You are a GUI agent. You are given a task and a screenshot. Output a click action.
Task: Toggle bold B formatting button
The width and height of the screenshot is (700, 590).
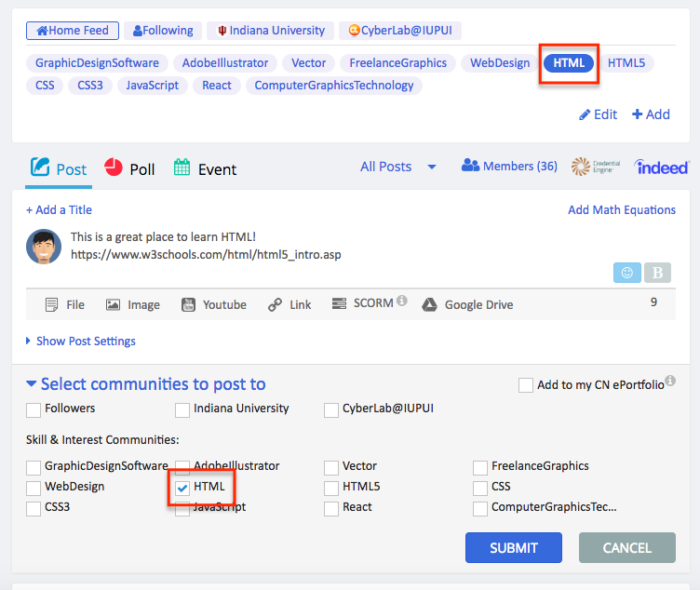tap(657, 273)
